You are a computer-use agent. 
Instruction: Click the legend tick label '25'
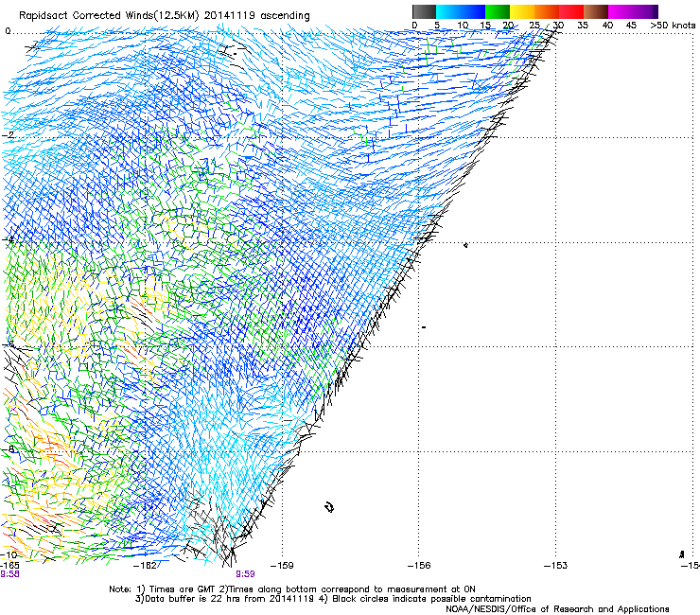click(534, 25)
